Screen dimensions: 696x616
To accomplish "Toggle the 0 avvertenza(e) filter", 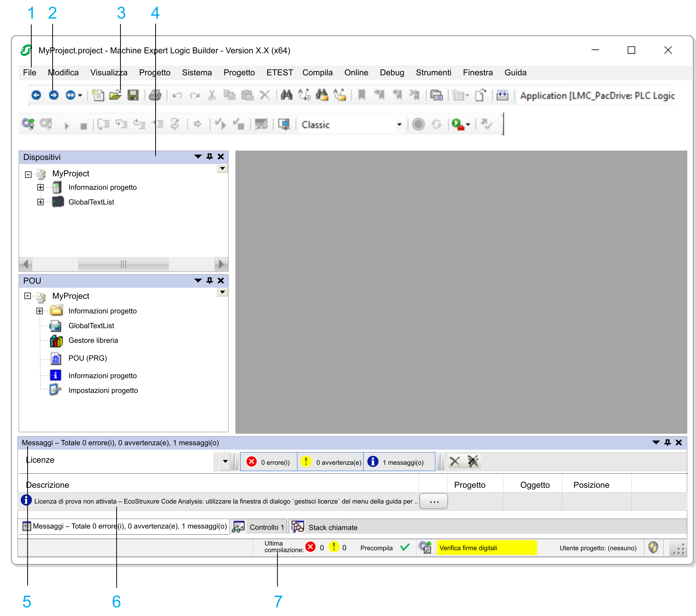I will tap(330, 462).
